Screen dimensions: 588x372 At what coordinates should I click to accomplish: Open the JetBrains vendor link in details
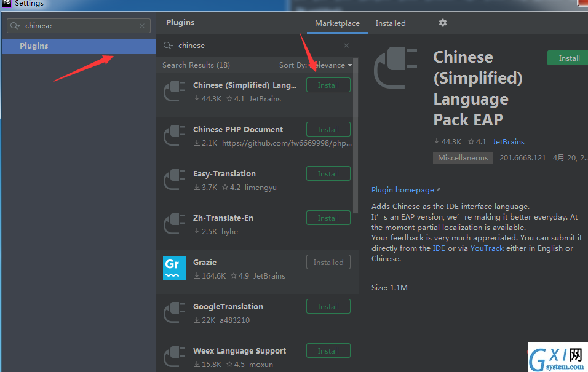[x=508, y=142]
